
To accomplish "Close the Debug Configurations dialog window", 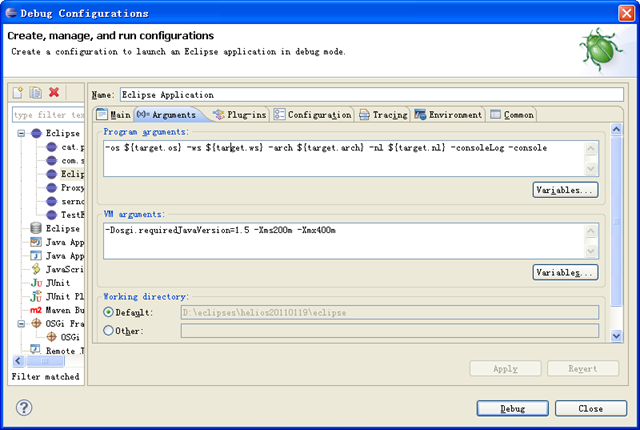I will (626, 13).
